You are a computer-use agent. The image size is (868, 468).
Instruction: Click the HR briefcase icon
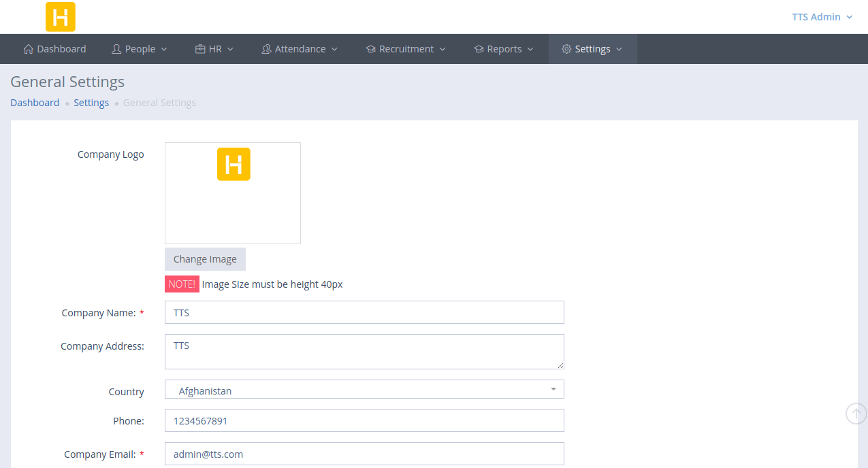(x=200, y=49)
